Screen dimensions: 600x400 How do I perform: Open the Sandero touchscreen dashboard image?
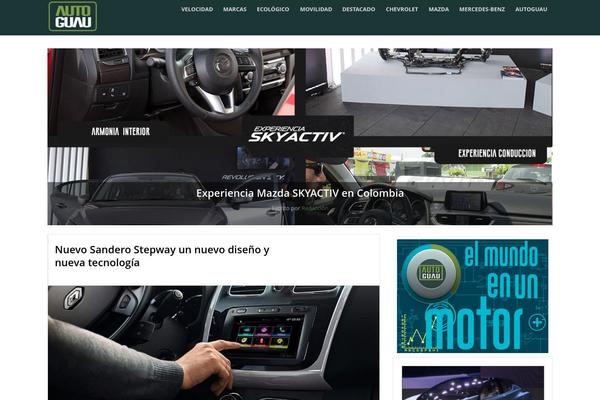pyautogui.click(x=214, y=343)
